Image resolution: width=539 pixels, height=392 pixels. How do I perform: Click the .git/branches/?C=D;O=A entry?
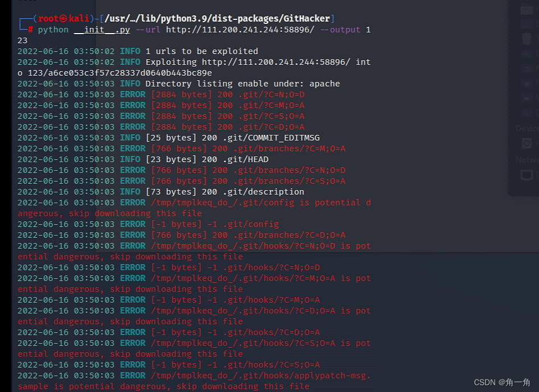(290, 235)
